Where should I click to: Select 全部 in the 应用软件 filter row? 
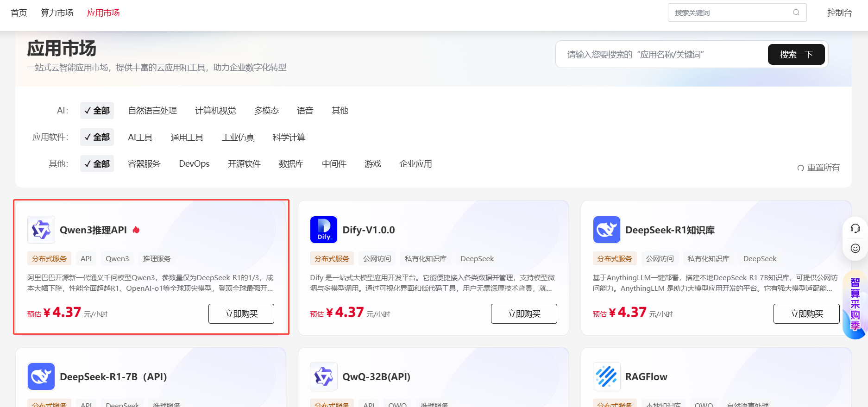(97, 137)
